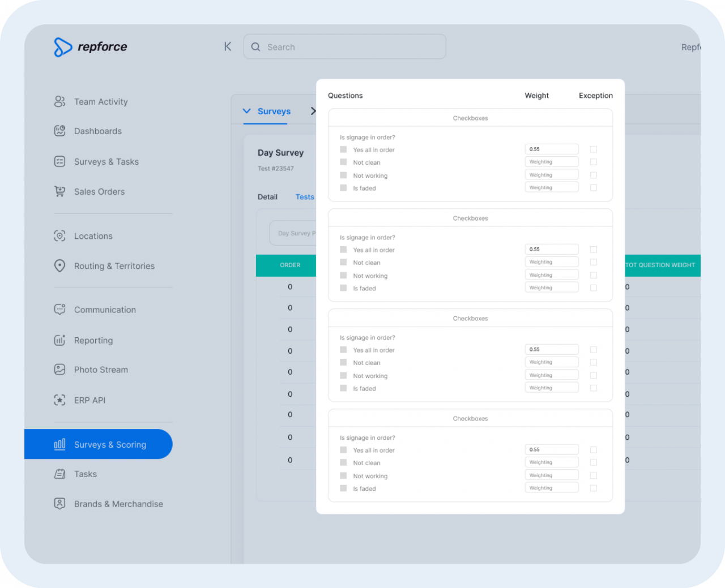Click the Photo Stream icon
The width and height of the screenshot is (725, 588).
tap(60, 370)
